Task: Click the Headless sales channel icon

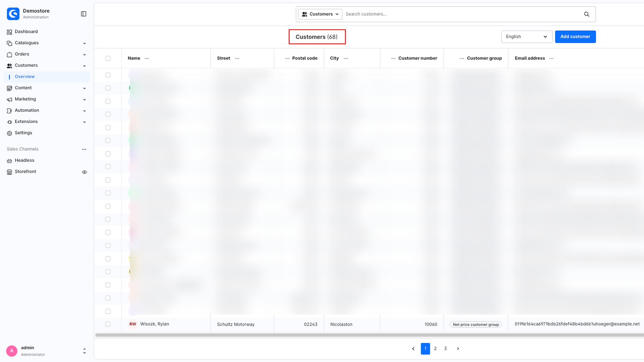Action: pos(9,161)
